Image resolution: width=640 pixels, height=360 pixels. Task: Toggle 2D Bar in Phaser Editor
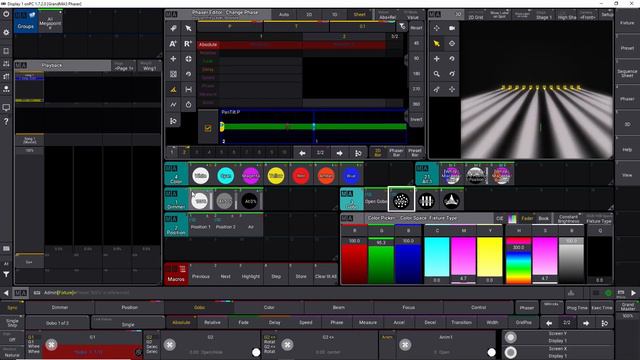pos(378,153)
